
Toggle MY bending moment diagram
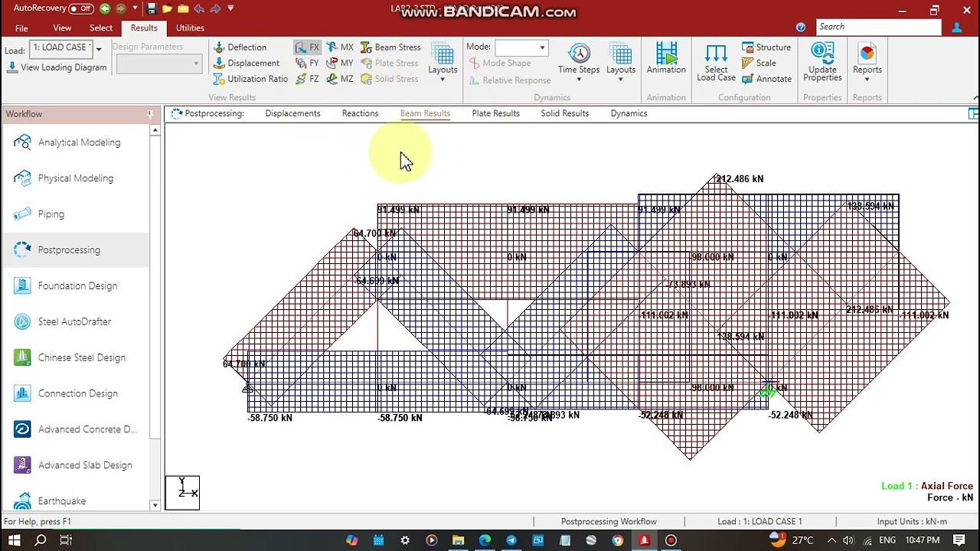[x=340, y=64]
